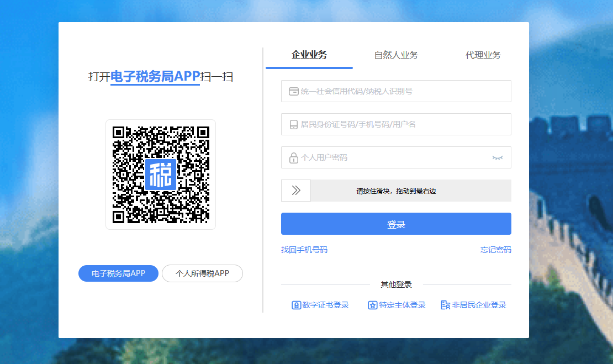613x364 pixels.
Task: Choose 非居民企业登录 login option
Action: [473, 305]
